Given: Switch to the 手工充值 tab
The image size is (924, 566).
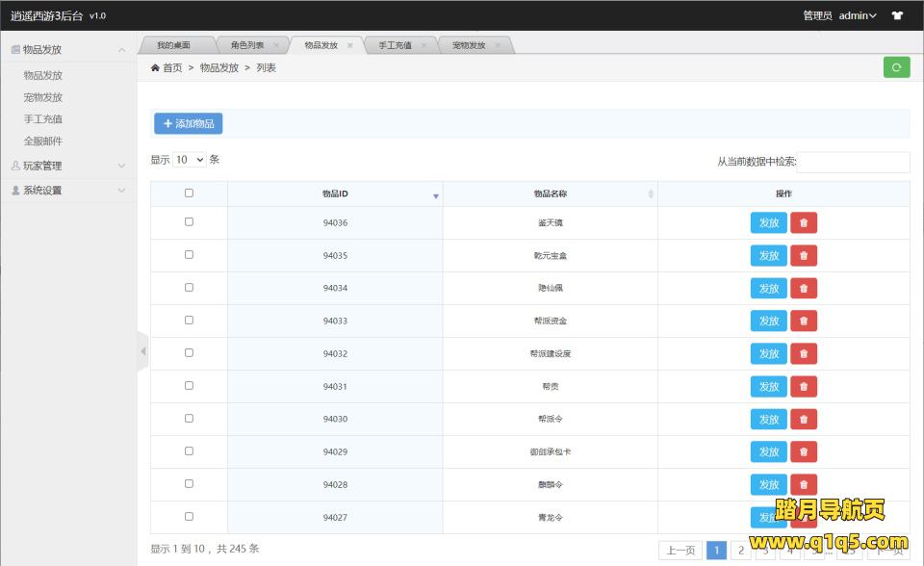Looking at the screenshot, I should pyautogui.click(x=395, y=45).
